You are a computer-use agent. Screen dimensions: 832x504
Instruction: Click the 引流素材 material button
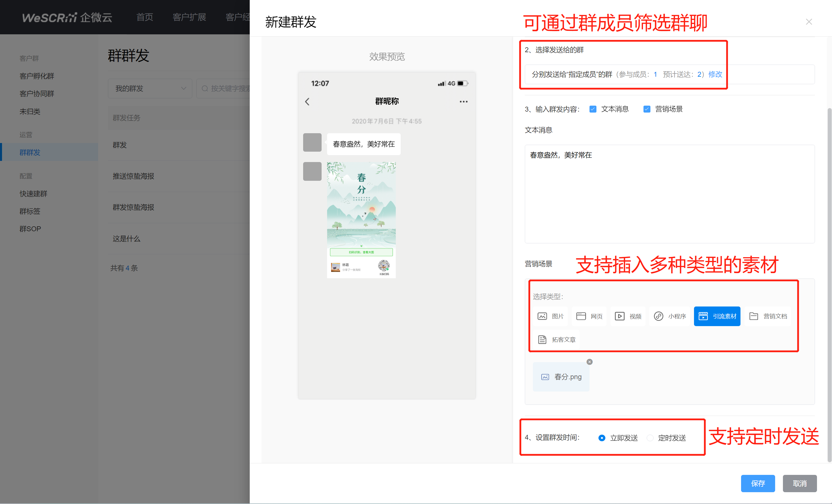tap(717, 316)
